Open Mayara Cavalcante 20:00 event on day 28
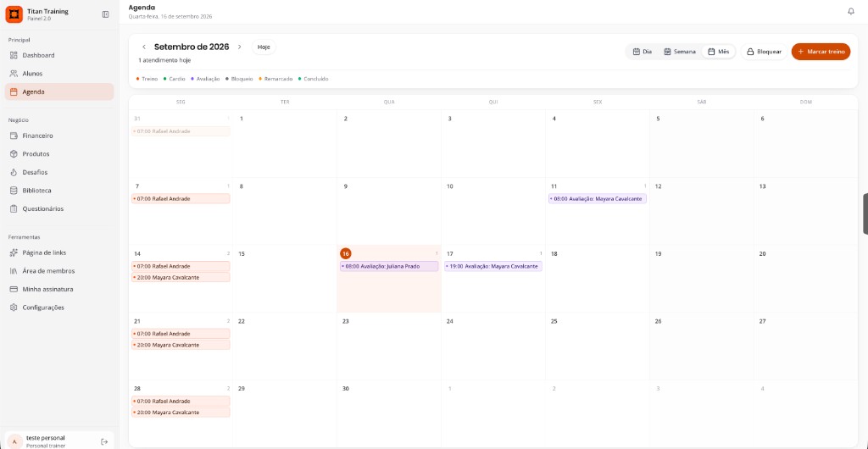The height and width of the screenshot is (449, 868). pyautogui.click(x=181, y=413)
